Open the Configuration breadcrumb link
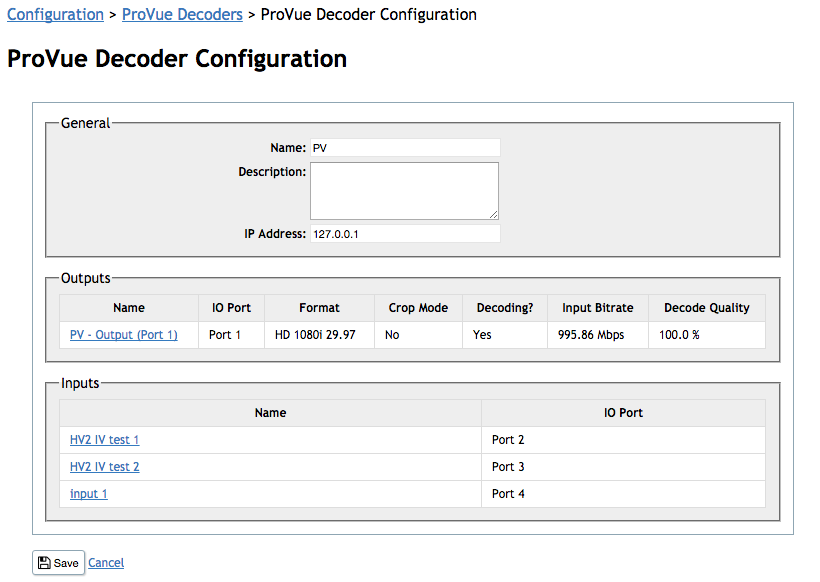The height and width of the screenshot is (582, 820). [55, 15]
